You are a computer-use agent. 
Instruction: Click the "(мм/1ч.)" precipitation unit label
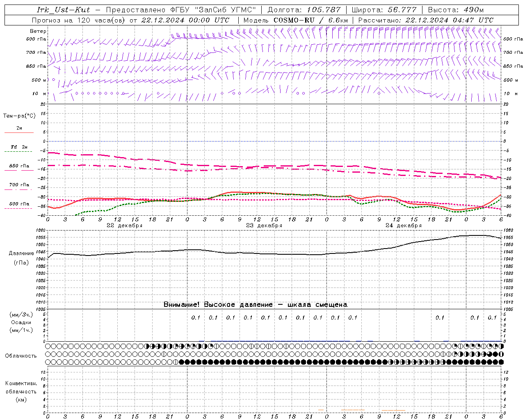tap(21, 330)
